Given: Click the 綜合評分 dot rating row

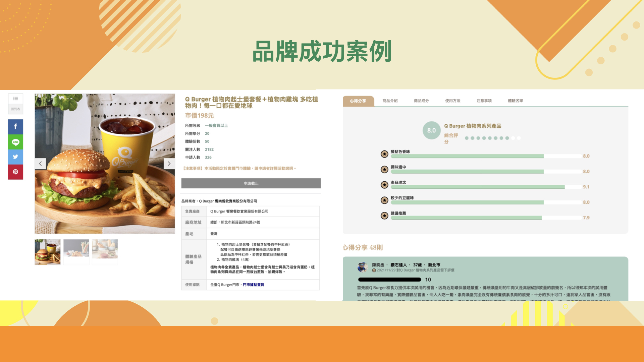Looking at the screenshot, I should click(x=492, y=138).
